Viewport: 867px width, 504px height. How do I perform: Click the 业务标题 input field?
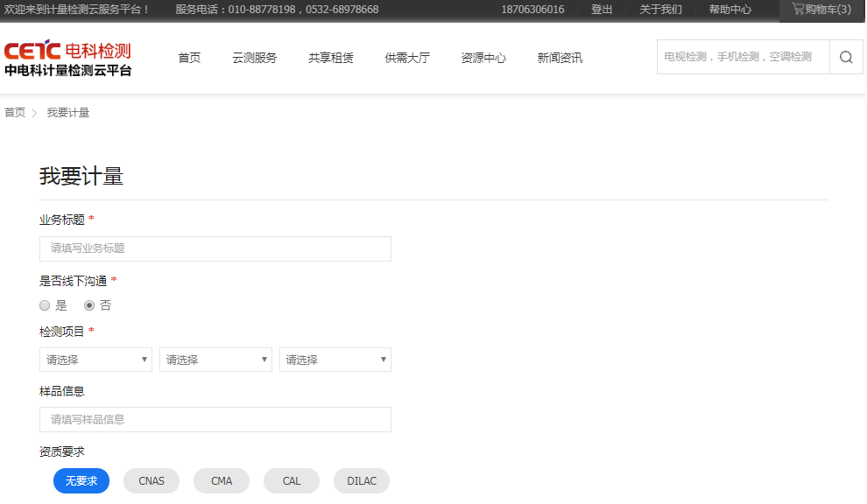point(215,248)
